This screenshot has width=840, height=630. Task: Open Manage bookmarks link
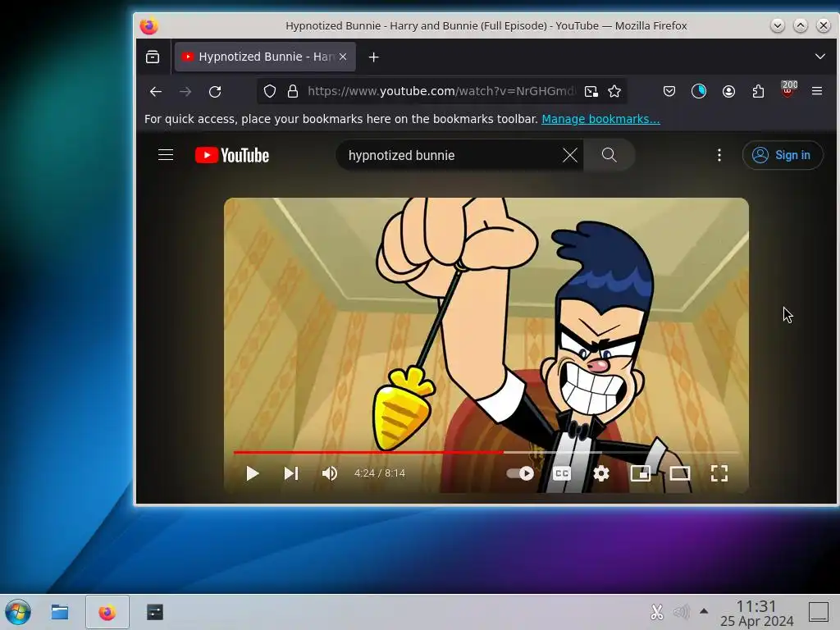(600, 119)
